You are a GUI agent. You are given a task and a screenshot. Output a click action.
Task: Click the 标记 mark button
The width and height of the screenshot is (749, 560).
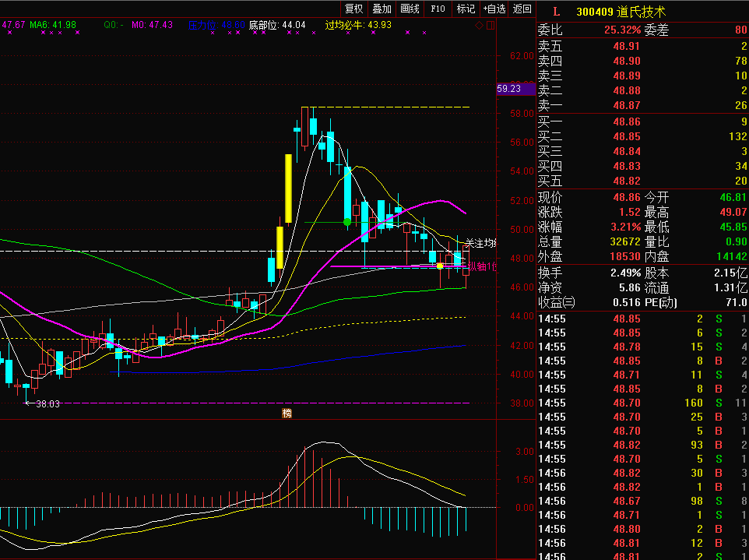(466, 9)
